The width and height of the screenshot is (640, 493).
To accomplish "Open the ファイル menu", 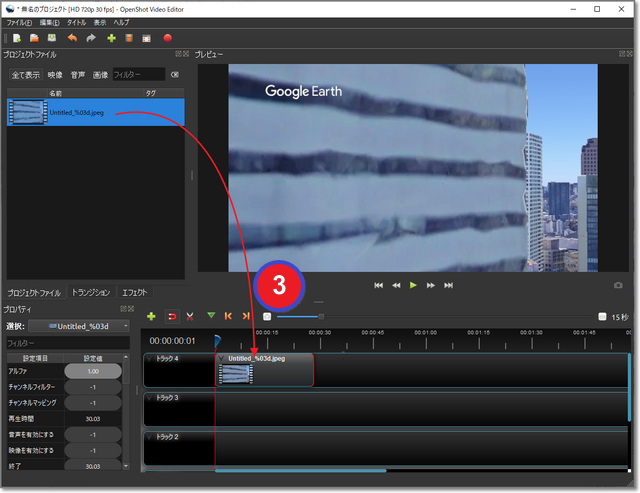I will [x=19, y=22].
